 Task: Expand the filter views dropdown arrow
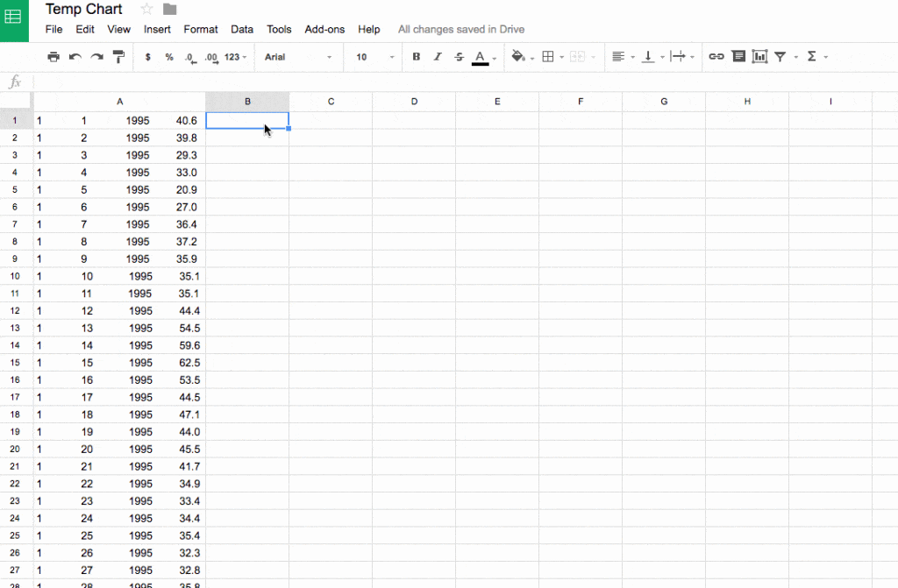point(795,57)
